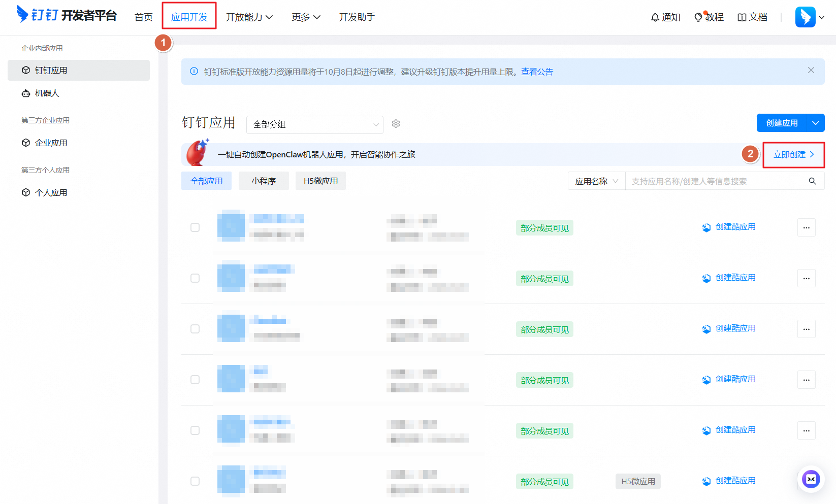This screenshot has width=836, height=504.
Task: Go to the 首页 tab
Action: [144, 17]
